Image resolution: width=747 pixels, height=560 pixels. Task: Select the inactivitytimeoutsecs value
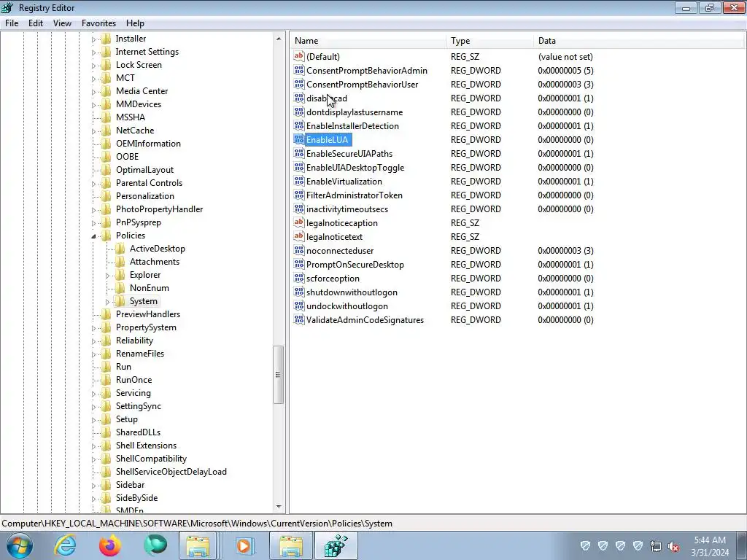coord(347,209)
